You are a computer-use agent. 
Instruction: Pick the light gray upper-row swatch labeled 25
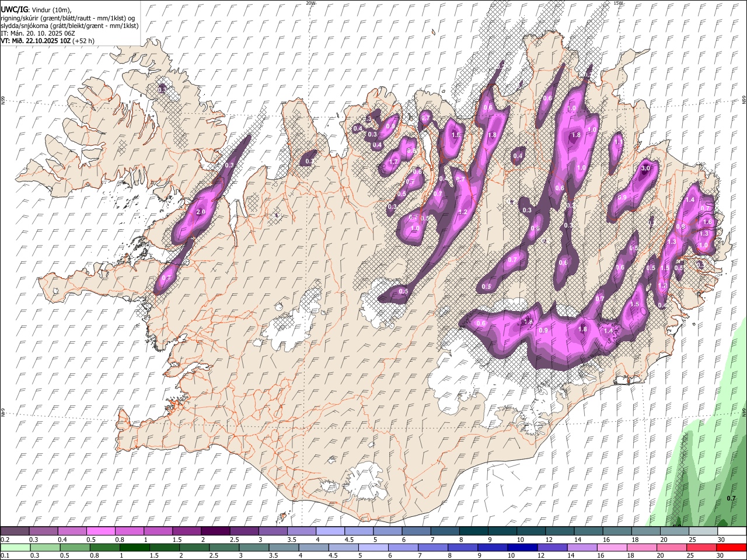703,531
